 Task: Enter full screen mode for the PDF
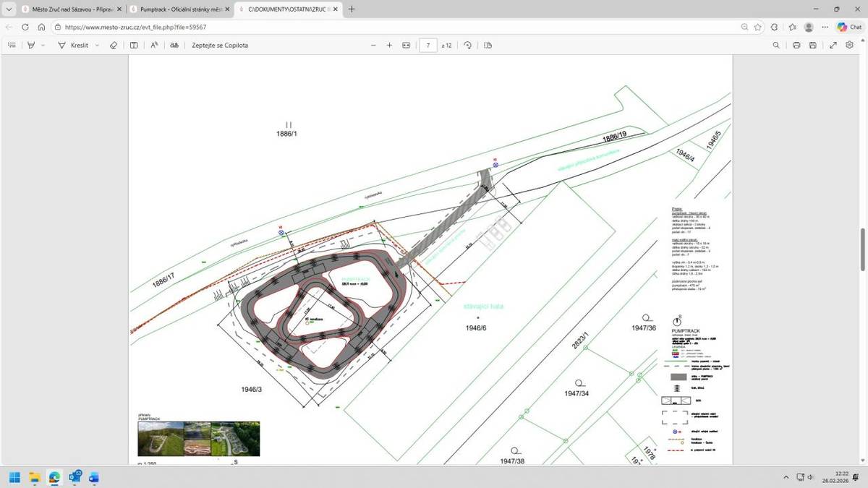[x=833, y=45]
